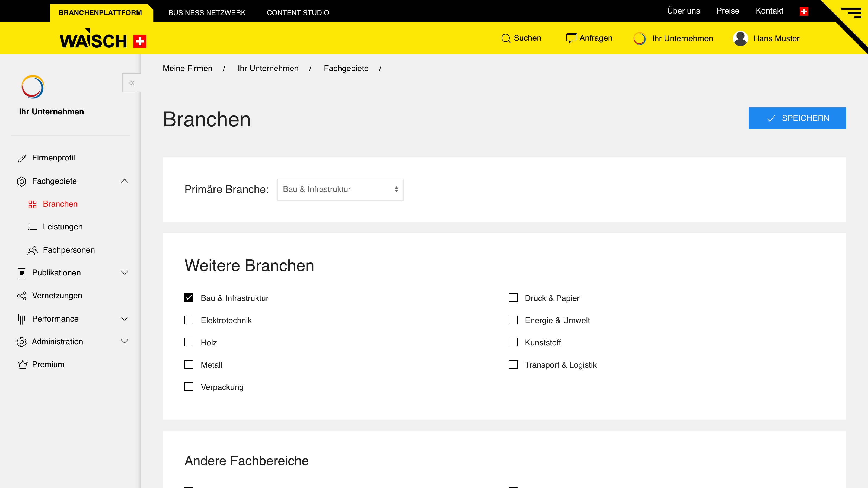Click the Weitere Branchen heading
This screenshot has height=488, width=868.
point(249,266)
